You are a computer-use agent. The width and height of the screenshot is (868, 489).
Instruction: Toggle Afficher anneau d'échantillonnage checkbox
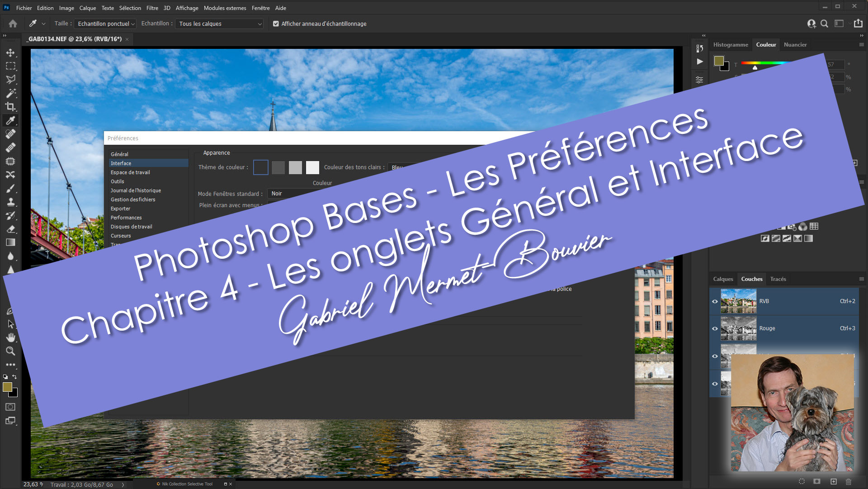pyautogui.click(x=276, y=24)
